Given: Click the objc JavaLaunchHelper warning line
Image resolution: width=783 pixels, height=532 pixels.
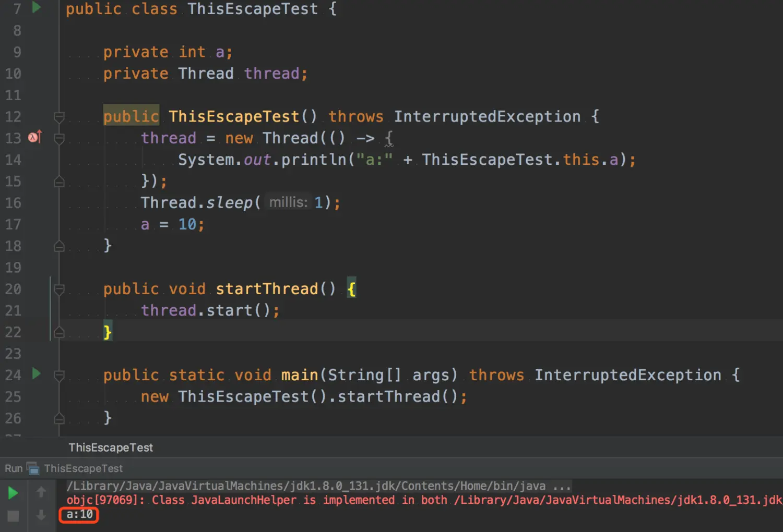Looking at the screenshot, I should (x=424, y=500).
